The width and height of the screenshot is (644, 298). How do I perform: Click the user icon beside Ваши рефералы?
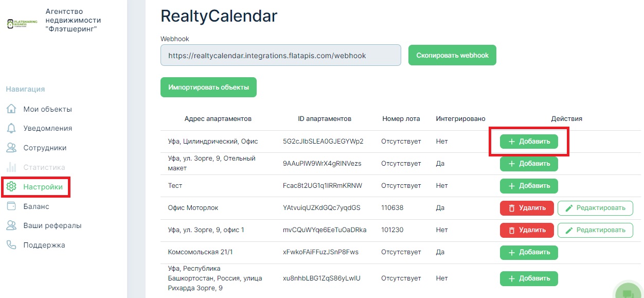pyautogui.click(x=11, y=225)
